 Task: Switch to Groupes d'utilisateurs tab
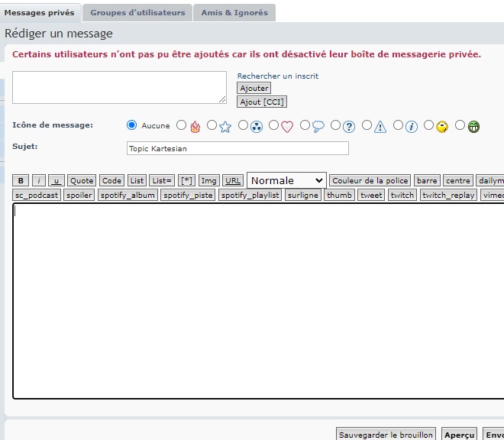(137, 12)
